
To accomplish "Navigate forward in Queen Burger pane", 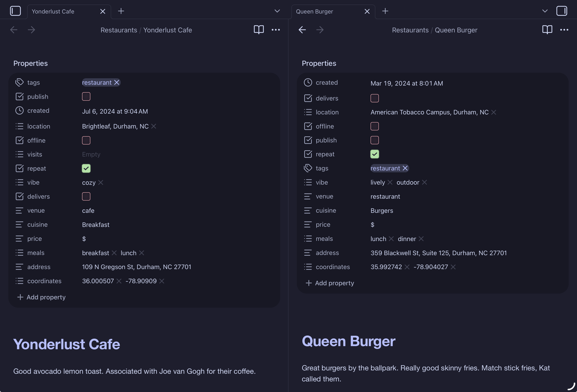I will coord(320,30).
